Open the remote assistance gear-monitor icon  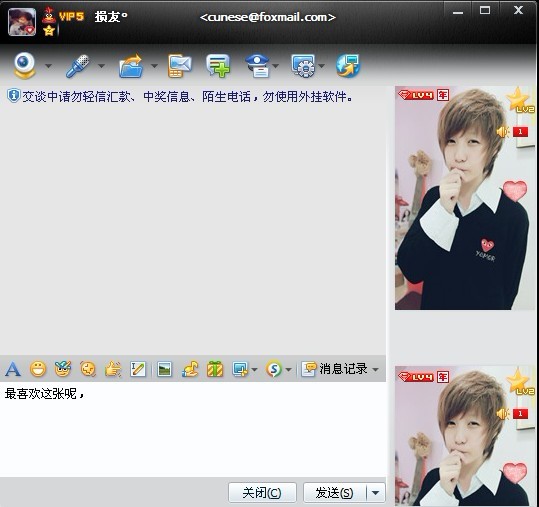coord(303,66)
